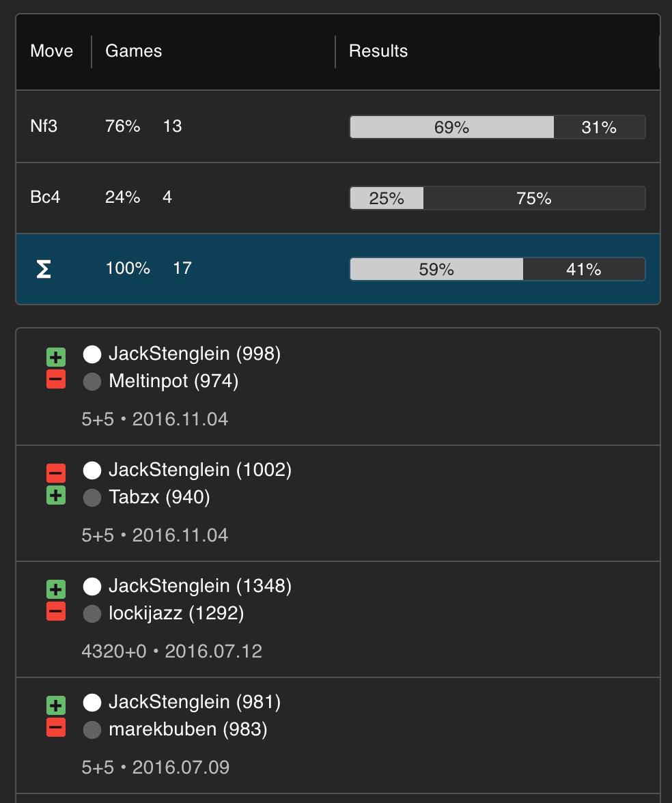Click the red minus icon beside JackStenglein (1002)
Screen dimensions: 672x803
click(56, 473)
